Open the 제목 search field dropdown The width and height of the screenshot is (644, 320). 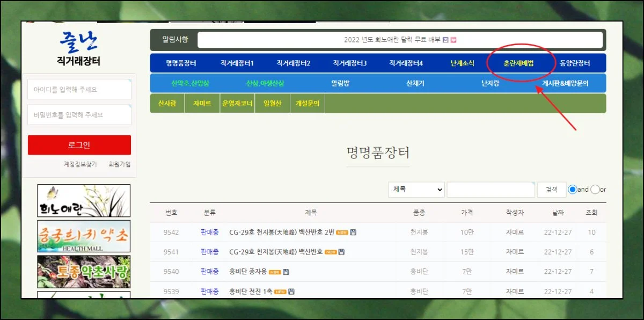coord(416,190)
